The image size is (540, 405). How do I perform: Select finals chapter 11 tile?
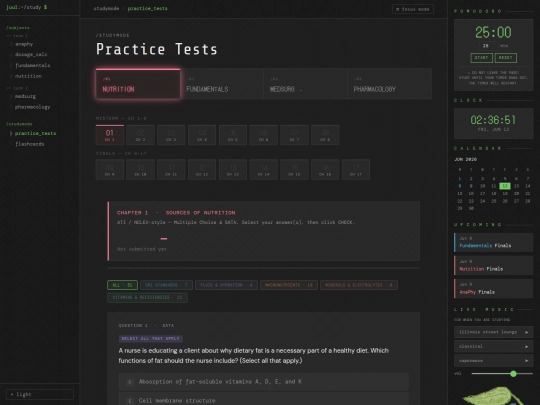[x=171, y=169]
